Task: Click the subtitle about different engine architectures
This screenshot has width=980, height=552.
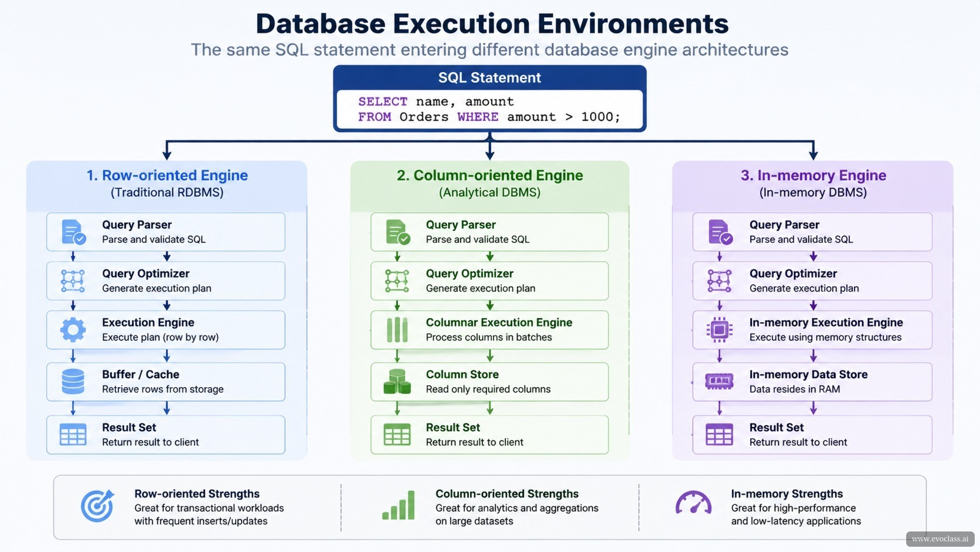Action: click(x=489, y=50)
